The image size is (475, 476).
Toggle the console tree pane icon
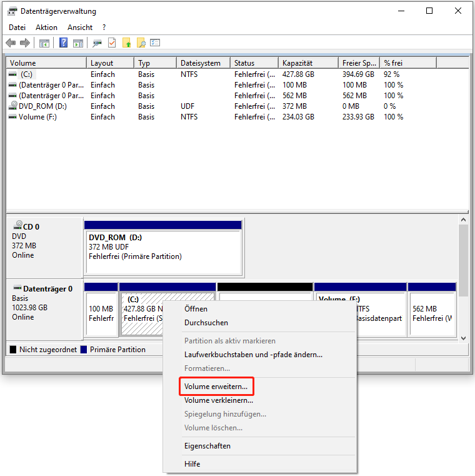[x=44, y=43]
